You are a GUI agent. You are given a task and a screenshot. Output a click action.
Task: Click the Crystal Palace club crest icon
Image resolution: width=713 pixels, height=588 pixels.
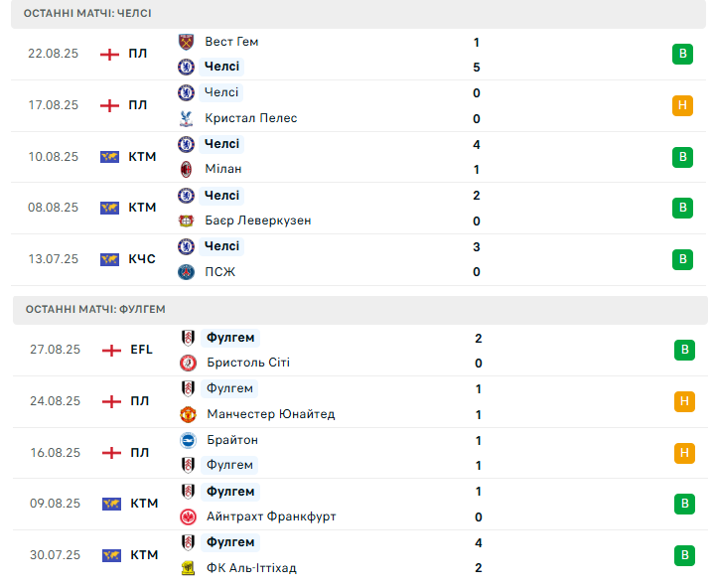[186, 118]
